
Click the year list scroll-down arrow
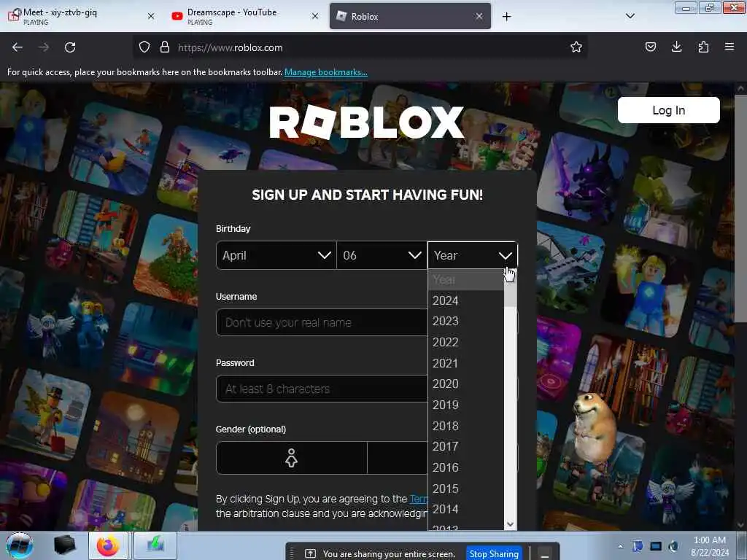pos(510,524)
